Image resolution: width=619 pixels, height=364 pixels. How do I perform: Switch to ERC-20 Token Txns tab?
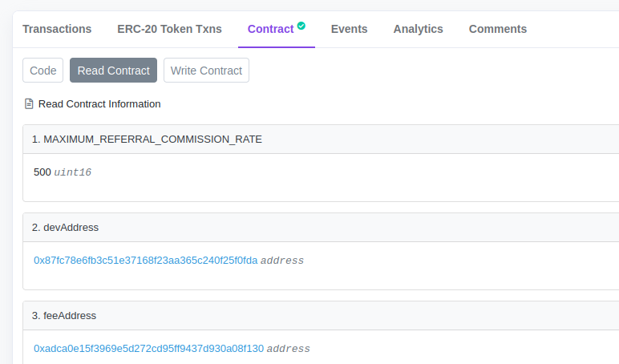coord(169,29)
